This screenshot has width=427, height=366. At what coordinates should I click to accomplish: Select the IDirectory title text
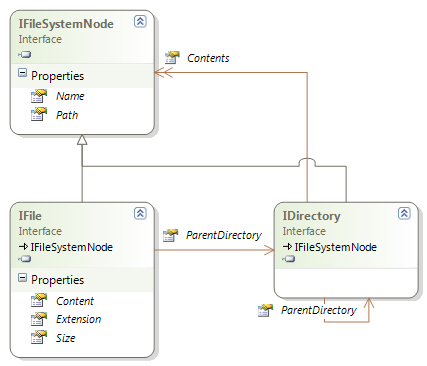311,216
